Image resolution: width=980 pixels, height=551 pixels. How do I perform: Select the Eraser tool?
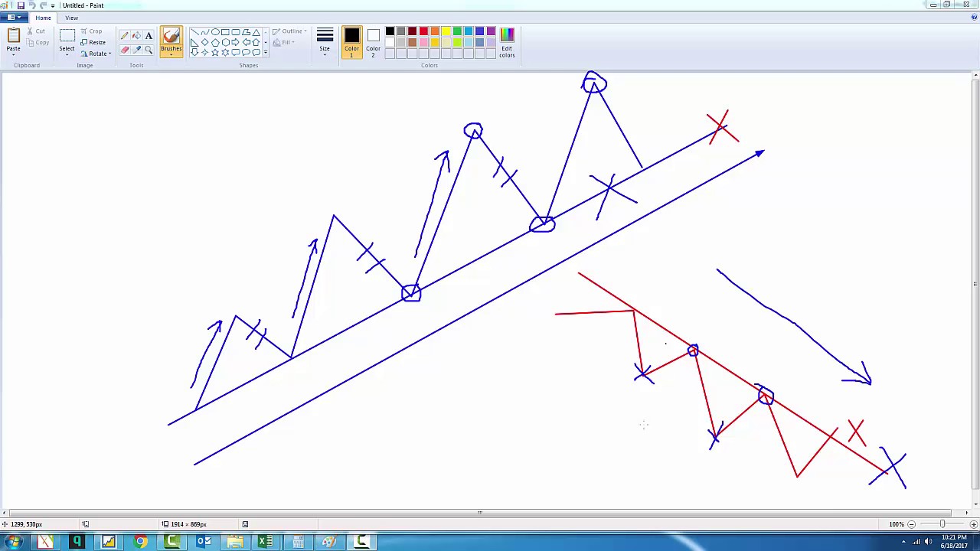[125, 50]
